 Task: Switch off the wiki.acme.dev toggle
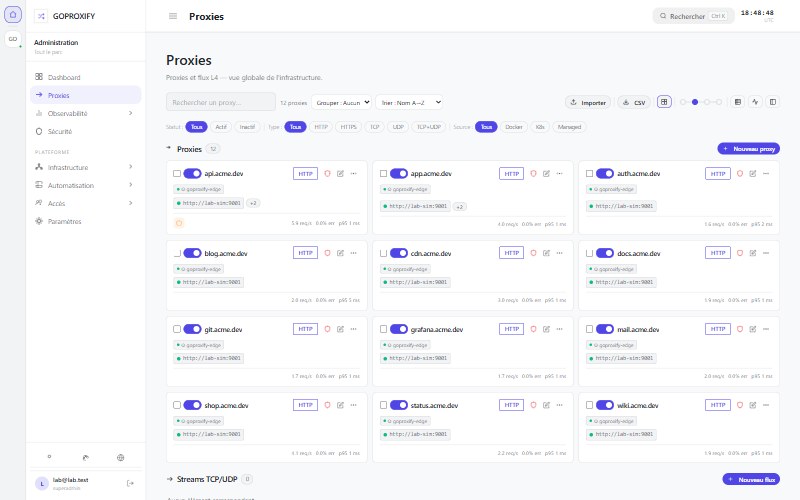point(605,405)
